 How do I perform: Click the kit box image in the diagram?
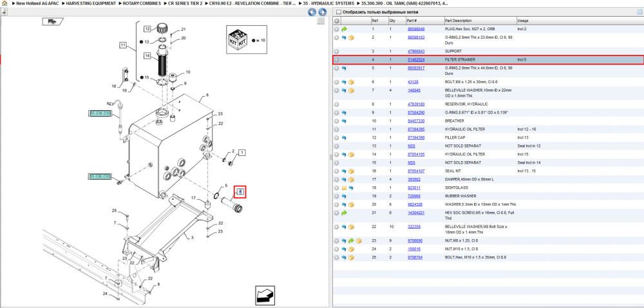pos(237,39)
